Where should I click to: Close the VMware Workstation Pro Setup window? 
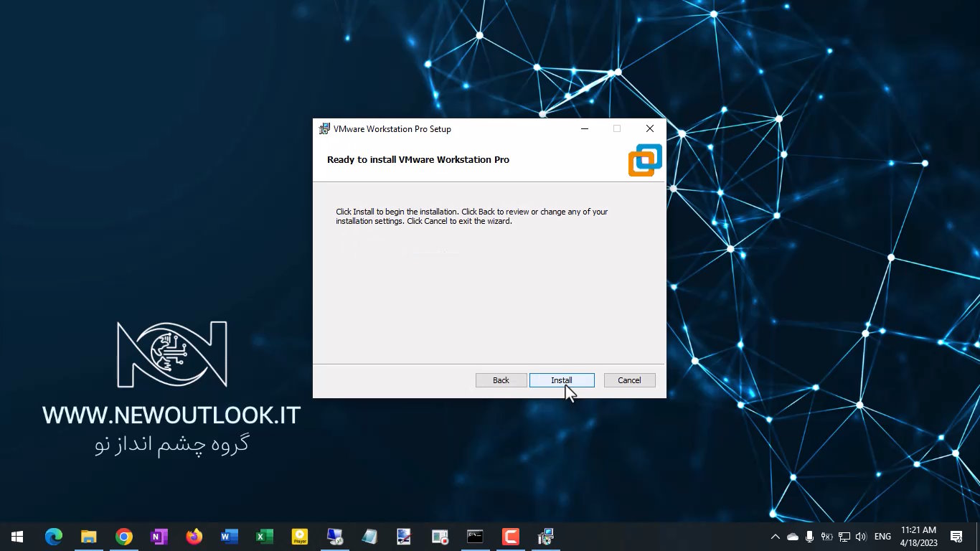coord(649,129)
